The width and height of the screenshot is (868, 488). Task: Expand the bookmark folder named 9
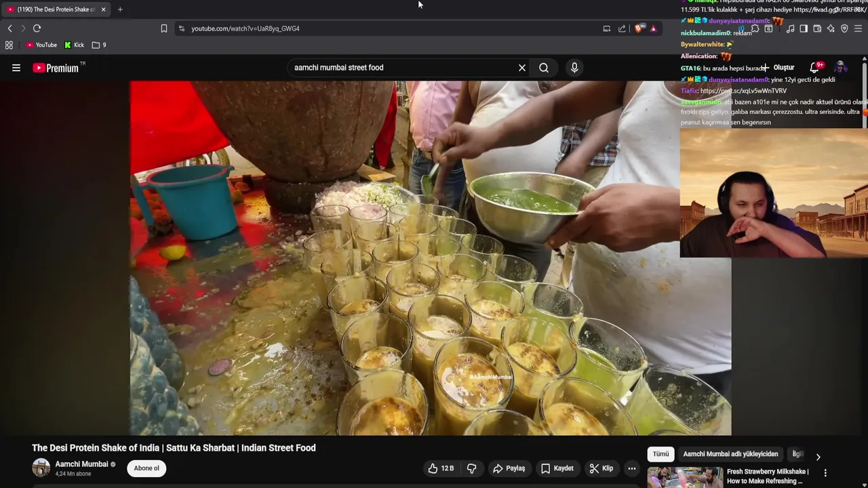[99, 45]
